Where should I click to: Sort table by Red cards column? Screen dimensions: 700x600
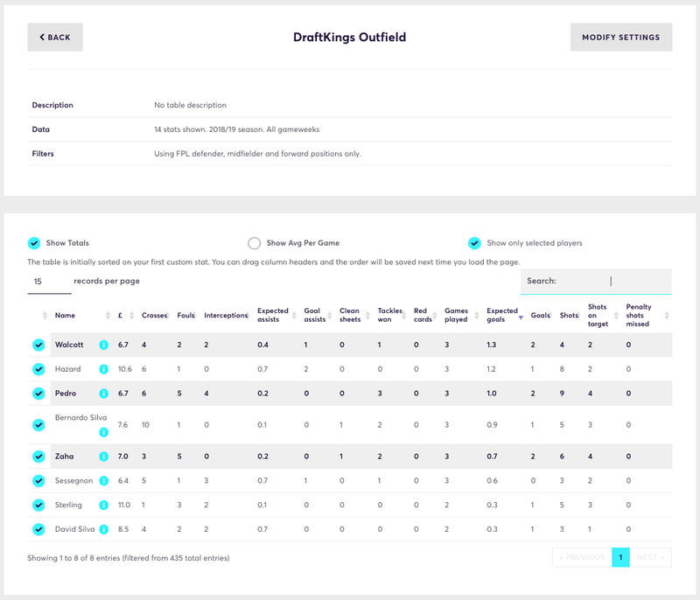coord(425,316)
